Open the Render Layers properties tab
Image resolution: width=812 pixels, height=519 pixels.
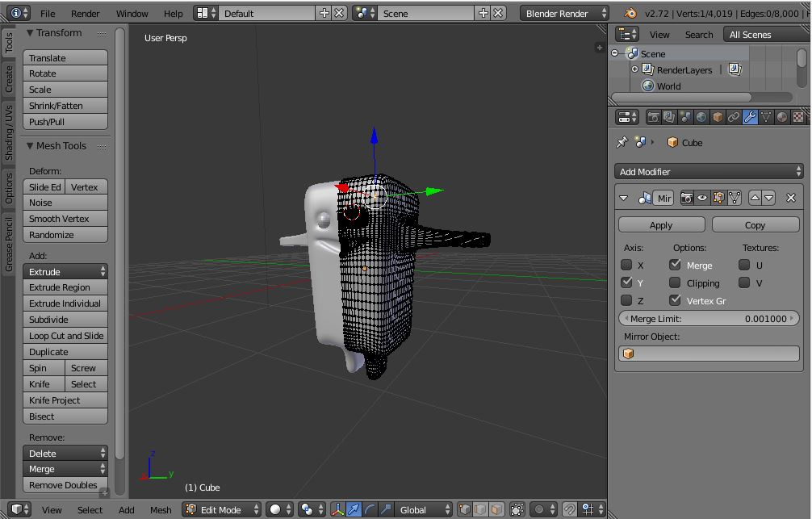[669, 117]
